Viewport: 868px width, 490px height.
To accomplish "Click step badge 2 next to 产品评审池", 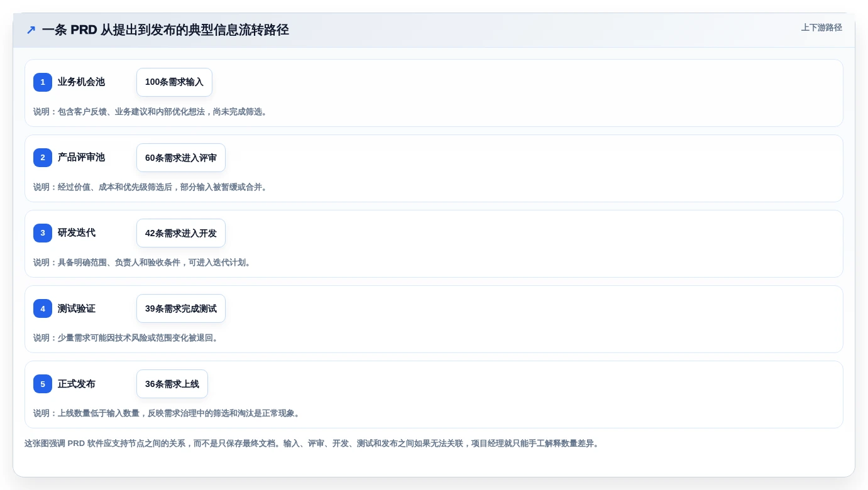I will coord(43,158).
